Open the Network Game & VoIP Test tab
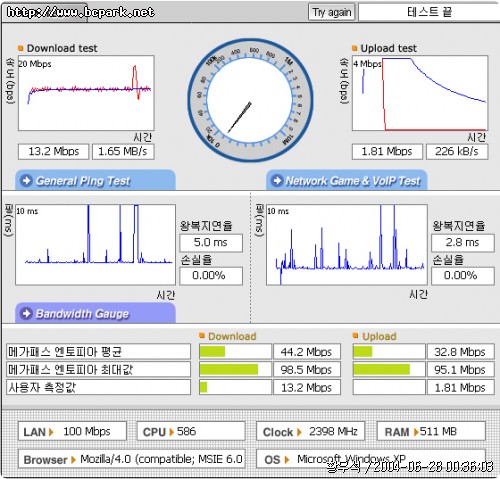This screenshot has height=479, width=500. [347, 180]
